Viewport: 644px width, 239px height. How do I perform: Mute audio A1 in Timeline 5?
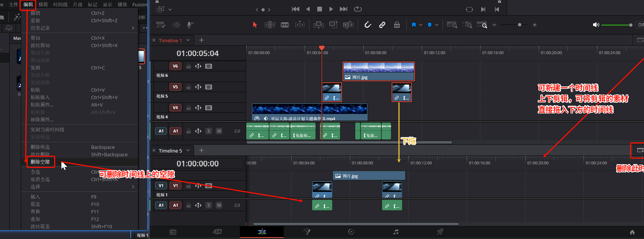(219, 205)
